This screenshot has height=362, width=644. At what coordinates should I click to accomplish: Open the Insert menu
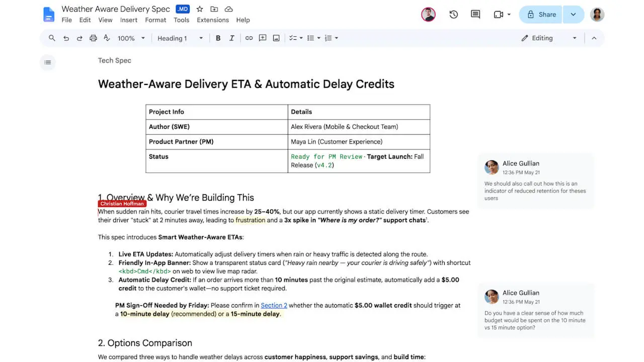[x=129, y=20]
